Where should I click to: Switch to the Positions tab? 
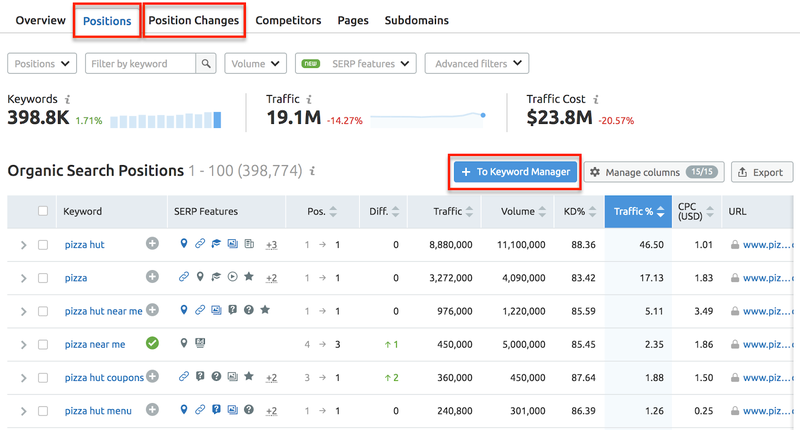coord(107,21)
